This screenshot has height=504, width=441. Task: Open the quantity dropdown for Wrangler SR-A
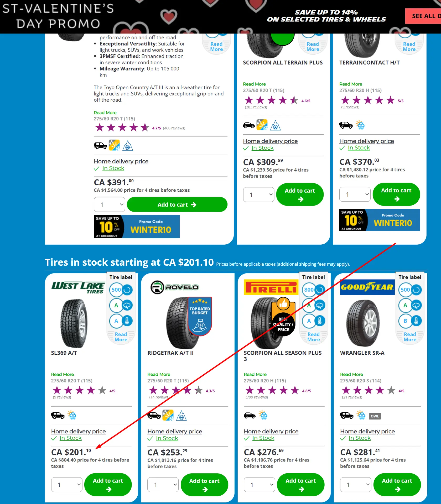[x=356, y=485]
